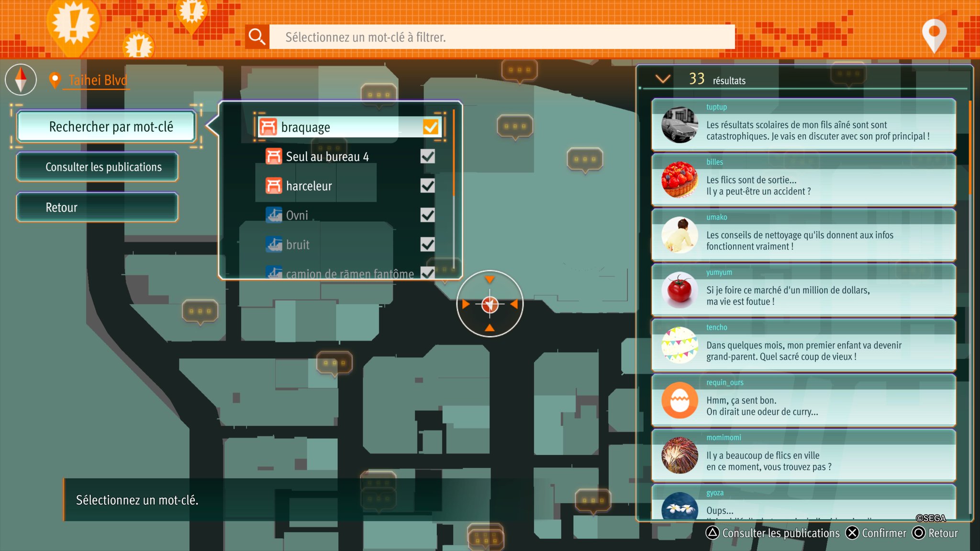Select Consulter les publications menu option
The height and width of the screenshot is (551, 980).
(x=98, y=167)
